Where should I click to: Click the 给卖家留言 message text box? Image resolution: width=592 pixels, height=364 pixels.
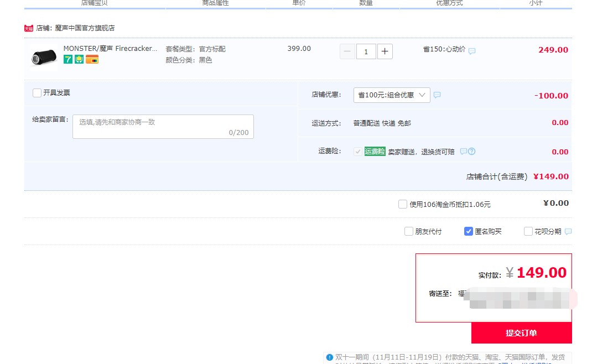[x=163, y=127]
